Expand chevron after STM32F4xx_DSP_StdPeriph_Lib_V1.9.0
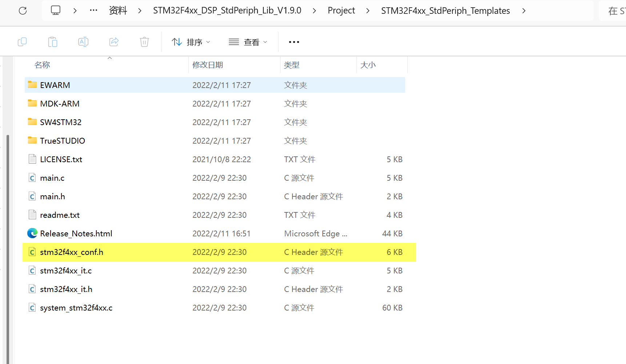626x364 pixels. (314, 11)
